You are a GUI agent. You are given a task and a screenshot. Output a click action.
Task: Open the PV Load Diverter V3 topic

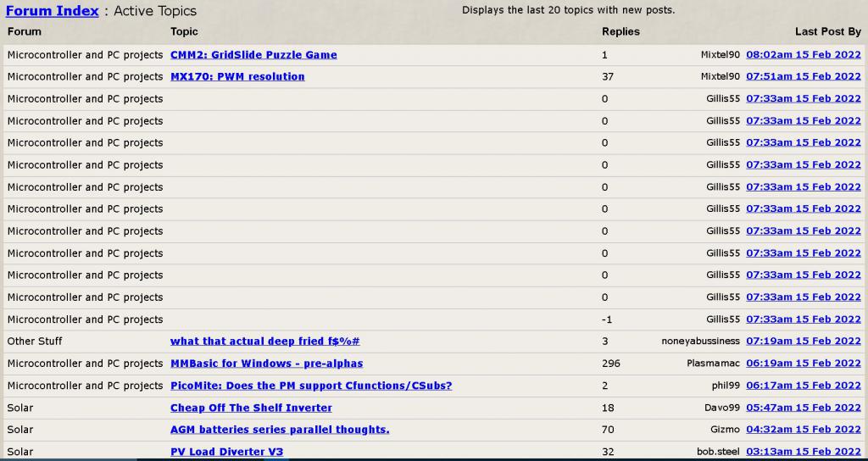226,452
